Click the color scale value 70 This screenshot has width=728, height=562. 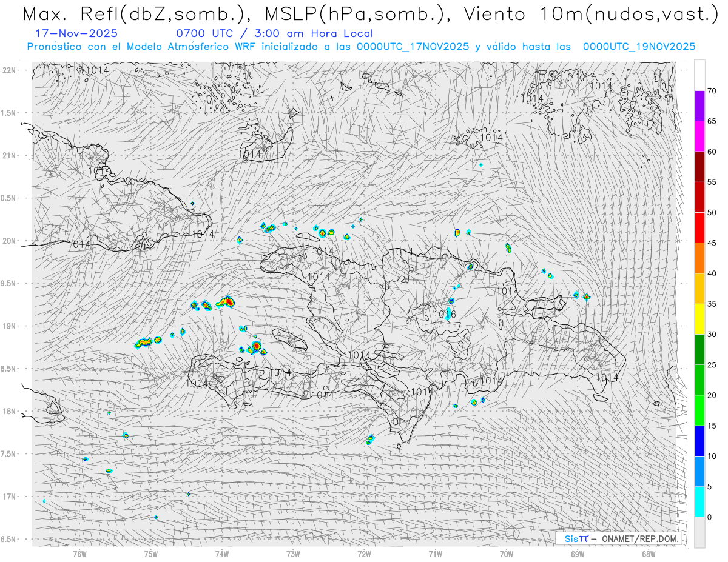[712, 91]
